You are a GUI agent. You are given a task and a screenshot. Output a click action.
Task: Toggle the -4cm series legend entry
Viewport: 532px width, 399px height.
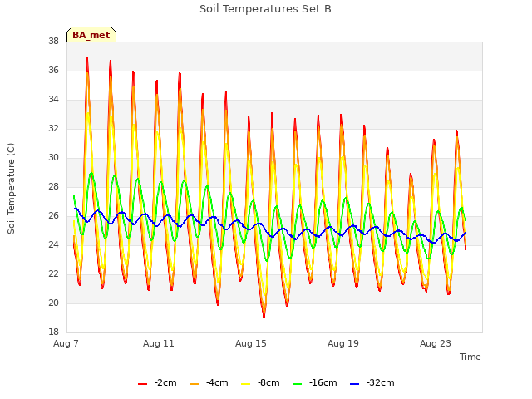point(209,383)
